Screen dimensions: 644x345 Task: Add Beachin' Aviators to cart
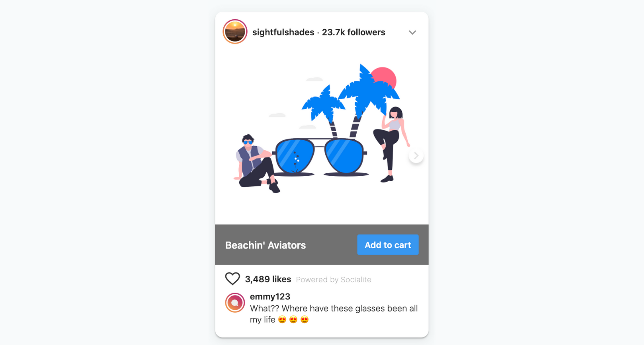[388, 245]
